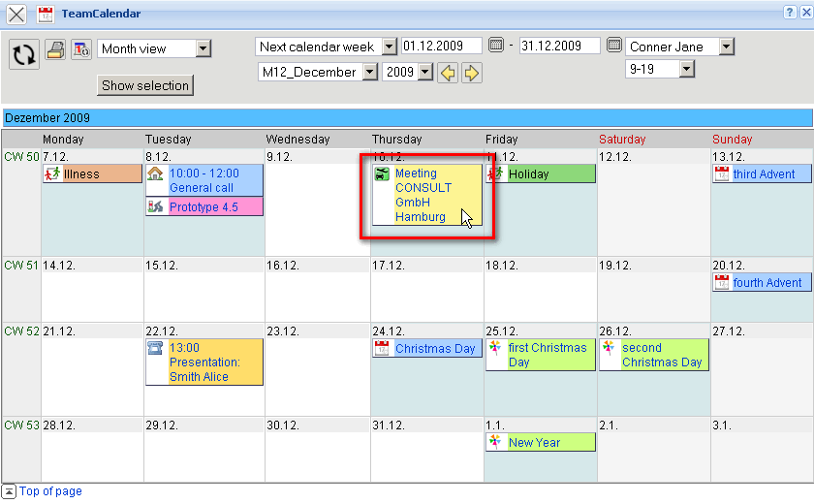
Task: Click the fourth Advent calendar icon
Action: [722, 282]
